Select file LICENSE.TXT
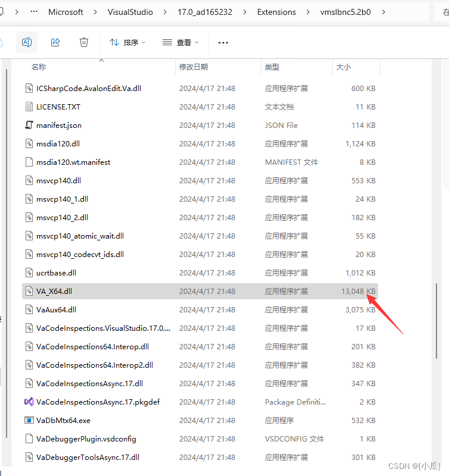 [200, 107]
